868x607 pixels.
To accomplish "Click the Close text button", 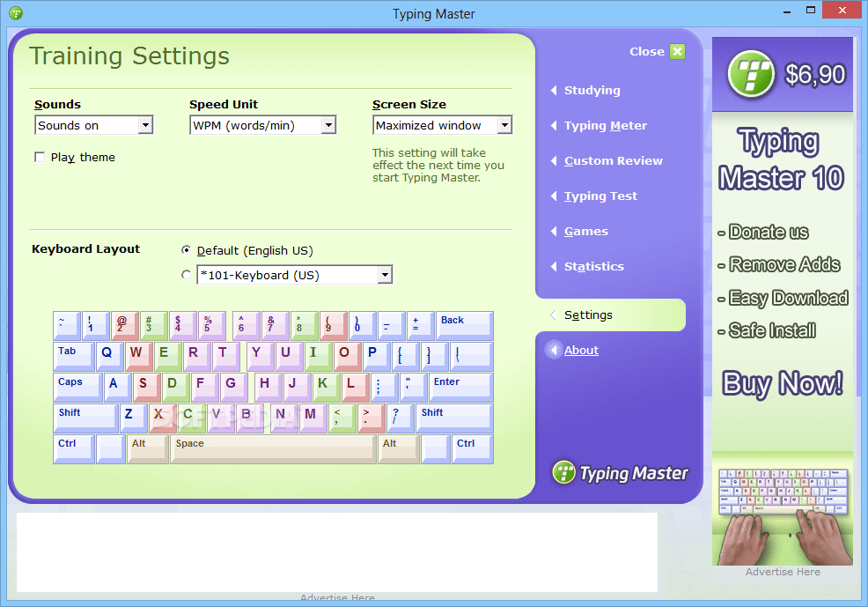I will coord(646,51).
